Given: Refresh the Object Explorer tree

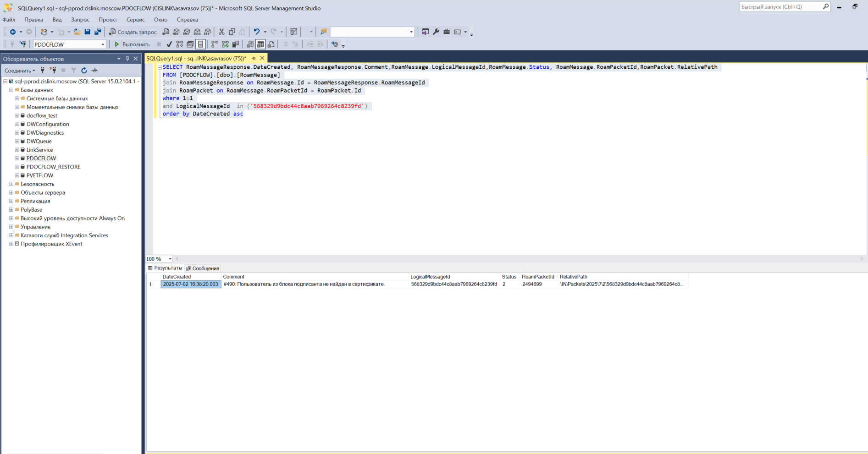Looking at the screenshot, I should tap(84, 70).
